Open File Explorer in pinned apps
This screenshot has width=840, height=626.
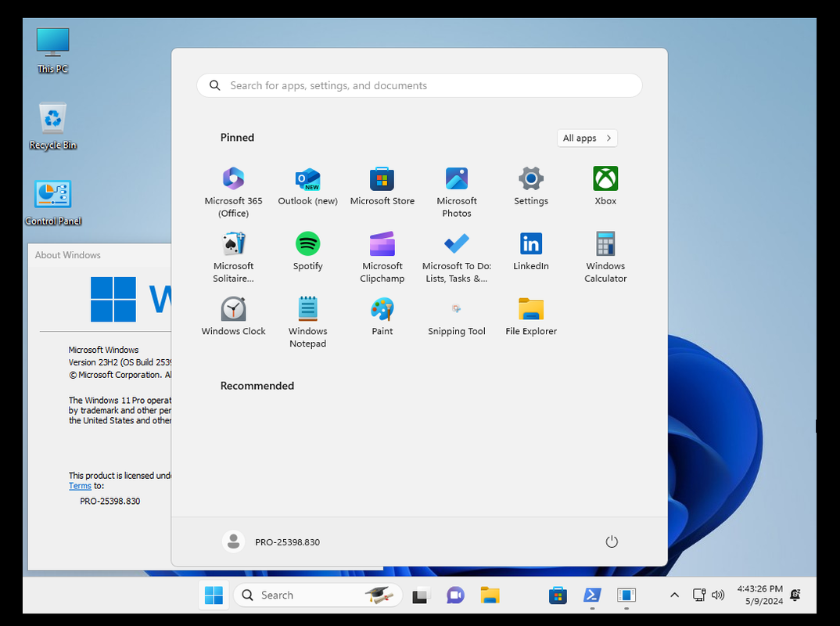[531, 317]
